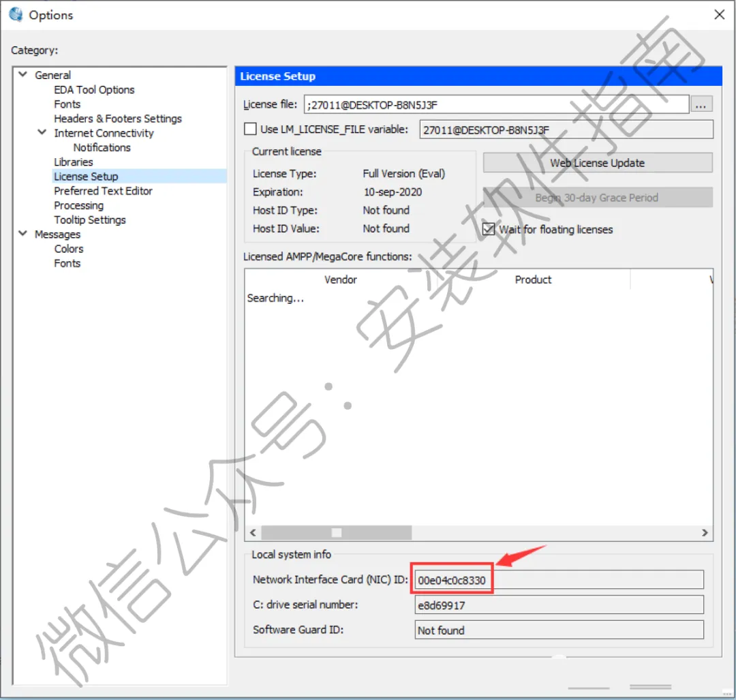The height and width of the screenshot is (700, 736).
Task: Uncheck Wait for floating licenses
Action: (x=488, y=229)
